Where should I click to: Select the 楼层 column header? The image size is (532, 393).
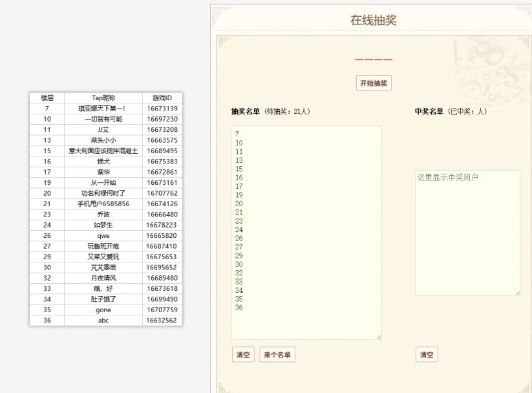click(x=47, y=98)
